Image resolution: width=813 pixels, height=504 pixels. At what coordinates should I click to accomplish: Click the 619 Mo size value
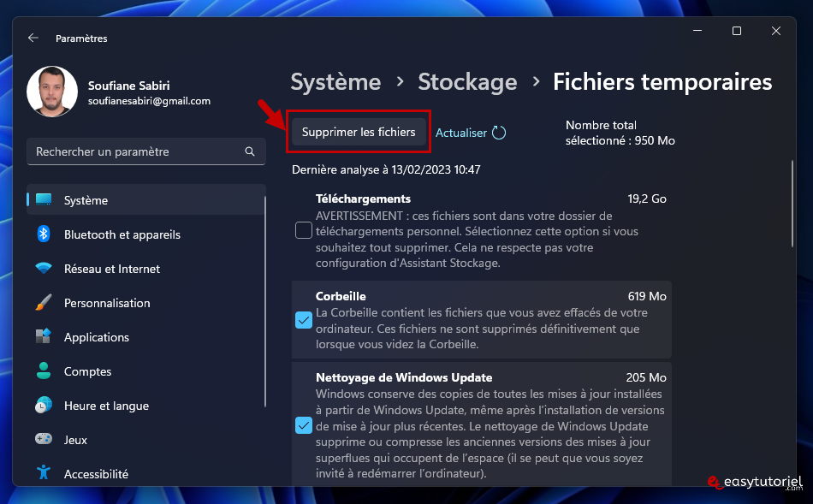tap(647, 296)
